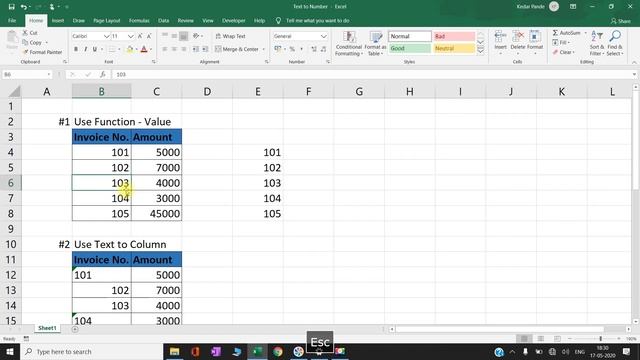This screenshot has width=640, height=360.
Task: Open the File tab
Action: 12,20
